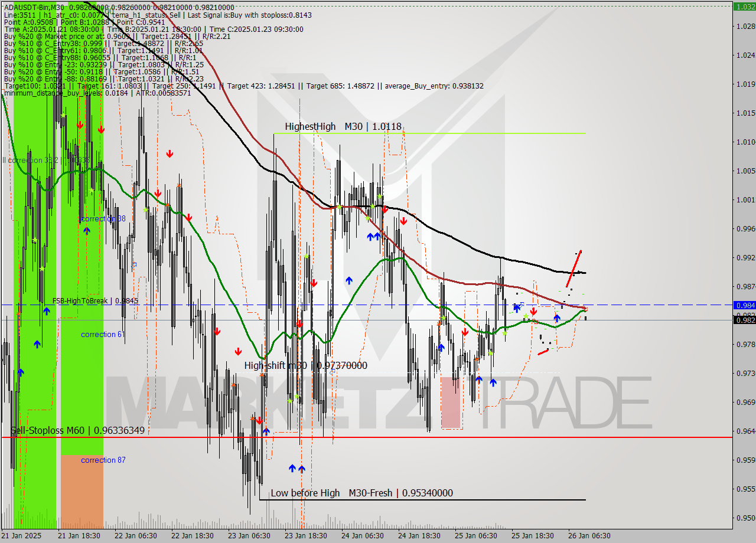Viewport: 756px width, 543px height.
Task: Select 'Buy %20 @ Market price' line
Action: tap(117, 36)
